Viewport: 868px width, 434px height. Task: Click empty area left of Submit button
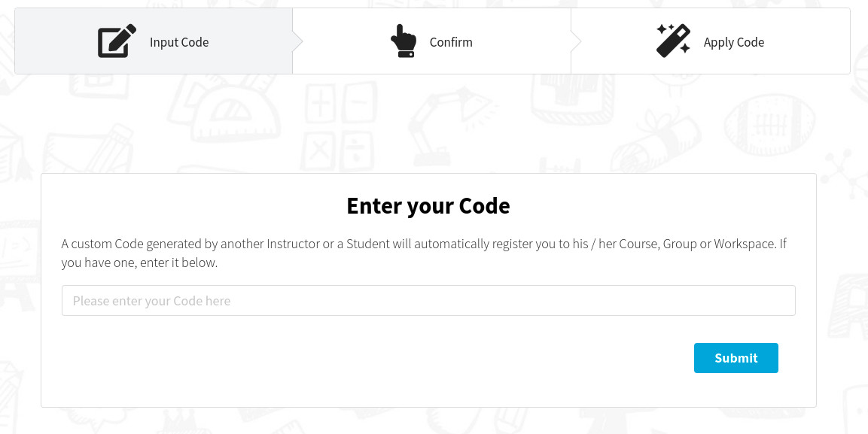coord(376,358)
